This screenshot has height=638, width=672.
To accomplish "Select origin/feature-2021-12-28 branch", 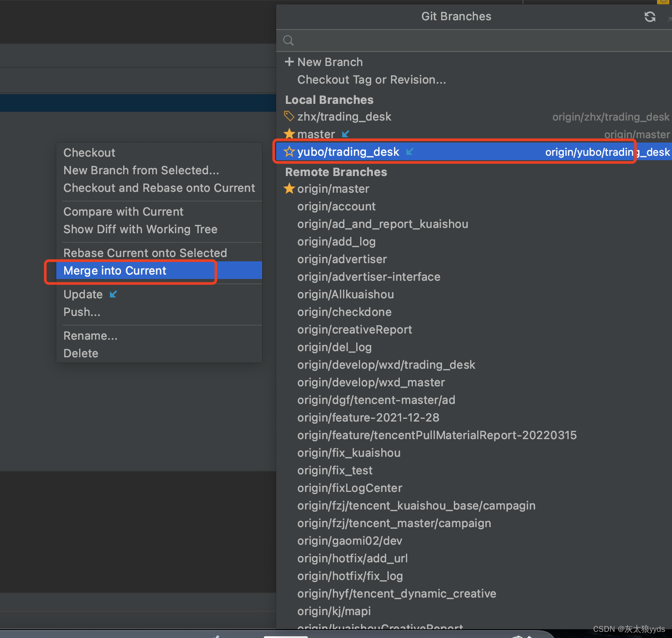I will click(x=368, y=418).
